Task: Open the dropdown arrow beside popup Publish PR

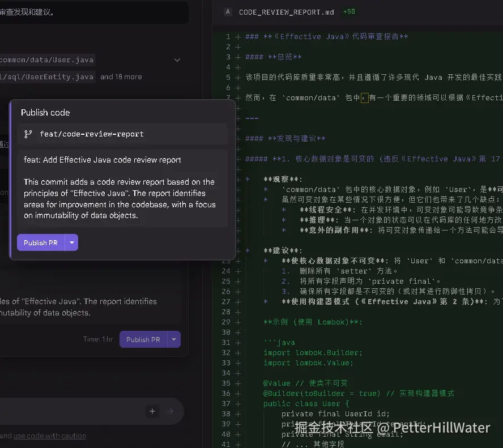Action: tap(72, 243)
